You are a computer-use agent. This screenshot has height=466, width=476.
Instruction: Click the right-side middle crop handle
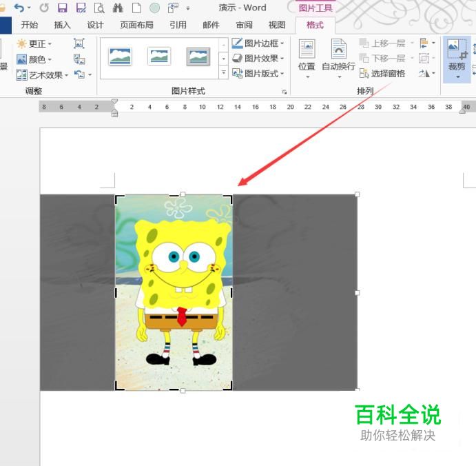tap(231, 292)
